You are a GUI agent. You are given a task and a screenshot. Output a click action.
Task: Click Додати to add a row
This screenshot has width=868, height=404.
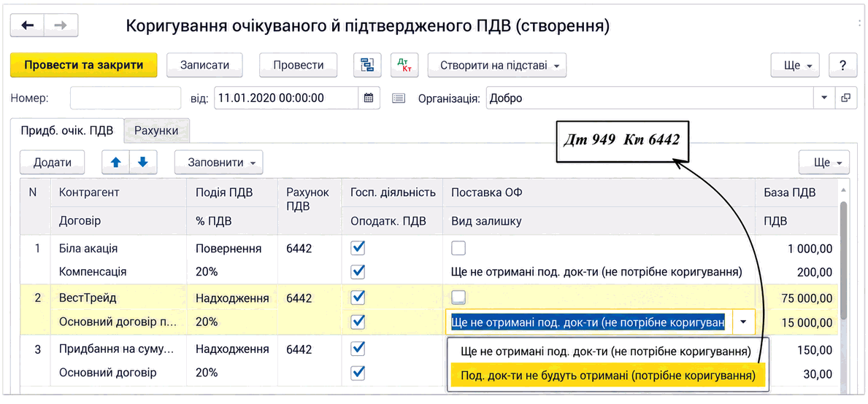coord(53,162)
